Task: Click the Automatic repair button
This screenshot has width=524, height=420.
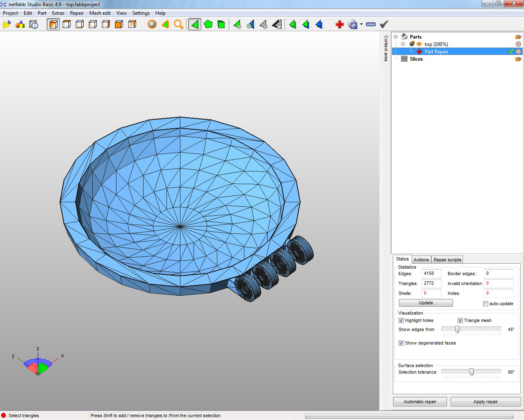Action: [420, 402]
